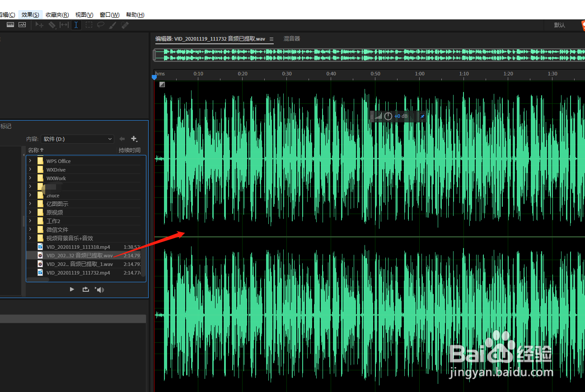Image resolution: width=585 pixels, height=392 pixels.
Task: Switch to the 混音器 tab
Action: click(292, 39)
